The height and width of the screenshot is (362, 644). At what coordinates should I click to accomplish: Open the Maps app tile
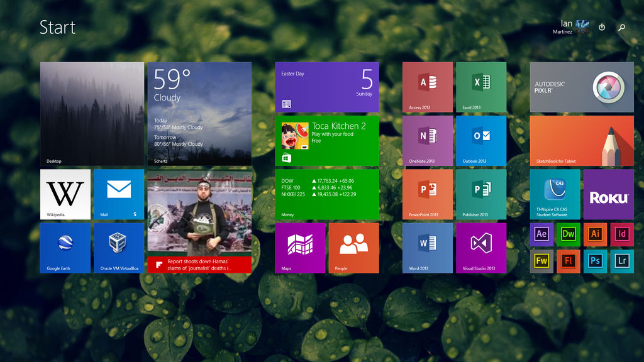(301, 248)
